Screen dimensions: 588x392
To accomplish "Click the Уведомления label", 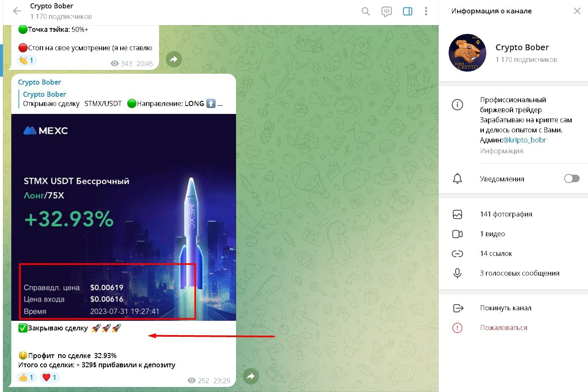I will coord(502,179).
